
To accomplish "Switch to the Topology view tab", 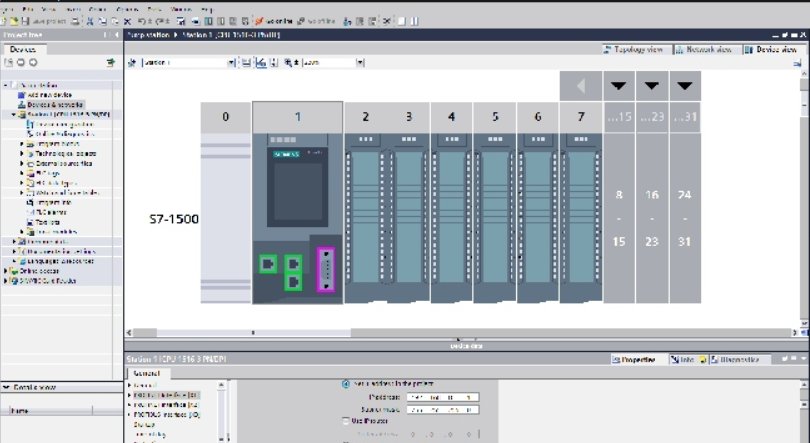I will click(635, 49).
